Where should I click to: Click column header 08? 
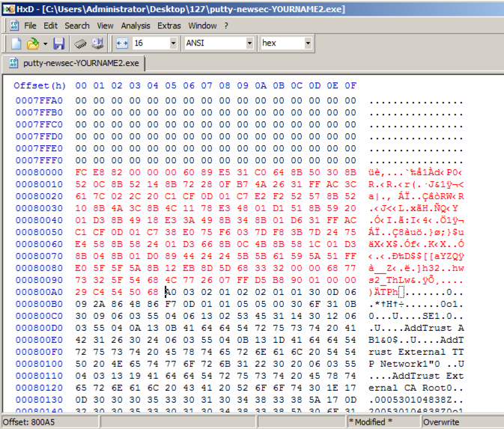225,86
